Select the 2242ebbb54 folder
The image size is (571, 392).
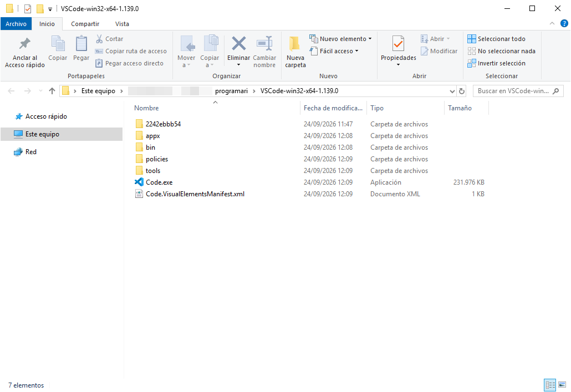click(x=163, y=124)
